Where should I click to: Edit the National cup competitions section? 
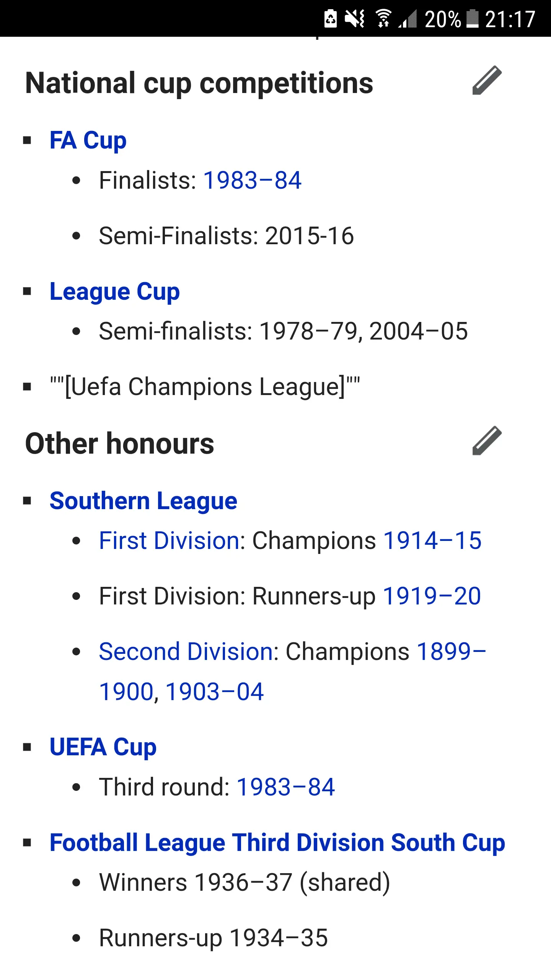[487, 80]
